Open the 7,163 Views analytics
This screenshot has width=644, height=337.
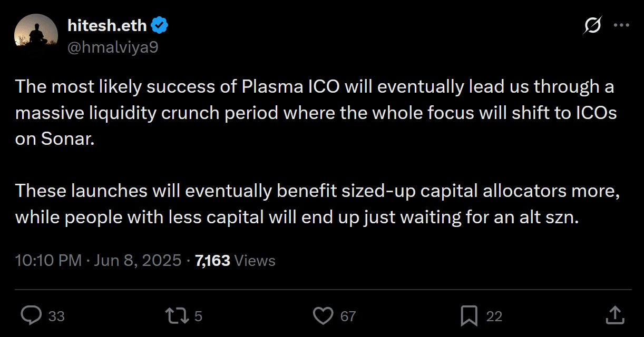pos(235,261)
